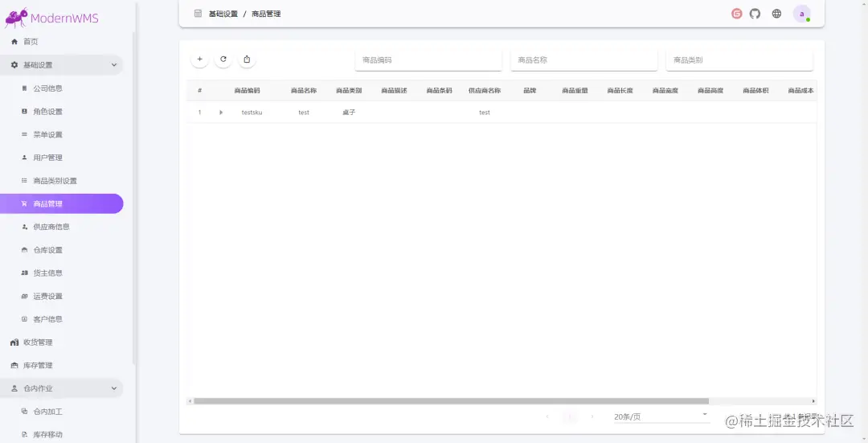Click the 桌子 category cell
The width and height of the screenshot is (868, 443).
[x=349, y=113]
